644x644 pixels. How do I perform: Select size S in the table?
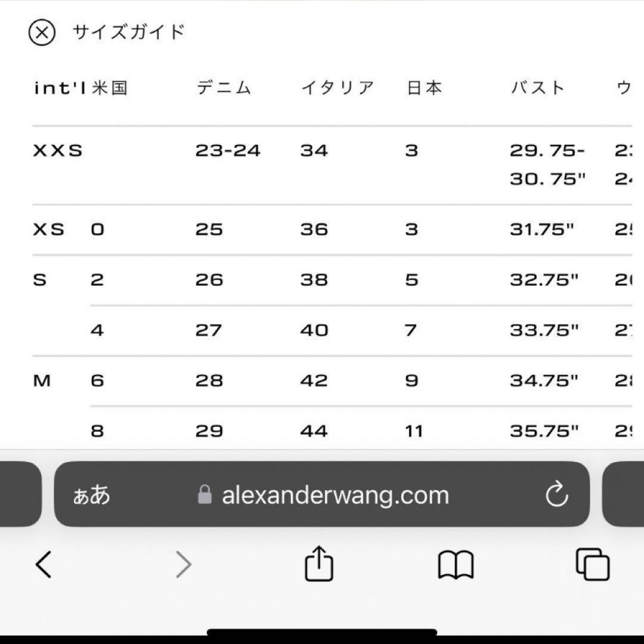[39, 279]
